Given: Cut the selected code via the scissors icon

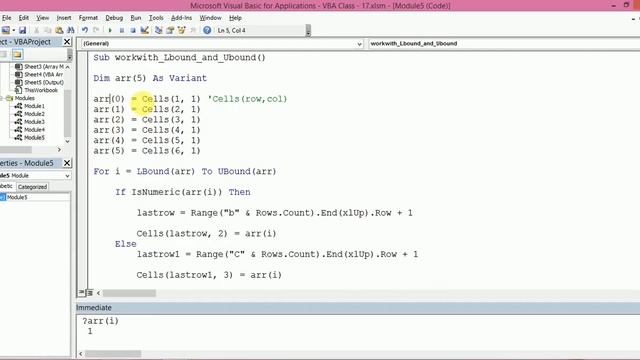Looking at the screenshot, I should tap(36, 30).
